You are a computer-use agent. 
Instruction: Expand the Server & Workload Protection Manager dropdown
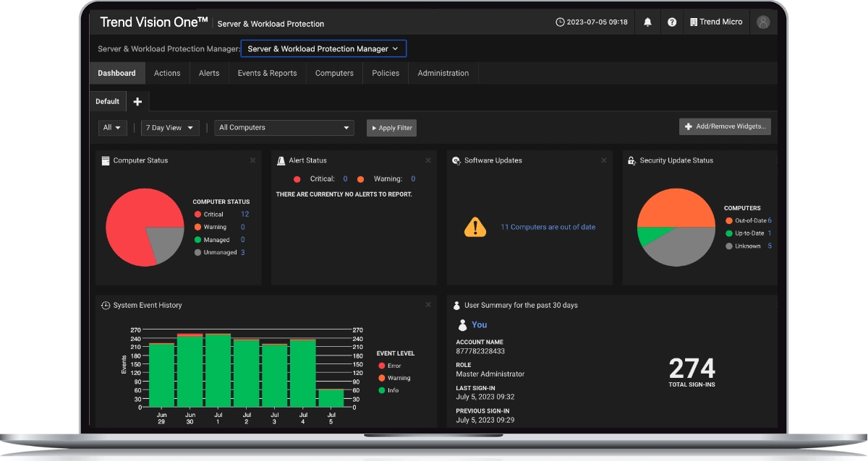323,48
